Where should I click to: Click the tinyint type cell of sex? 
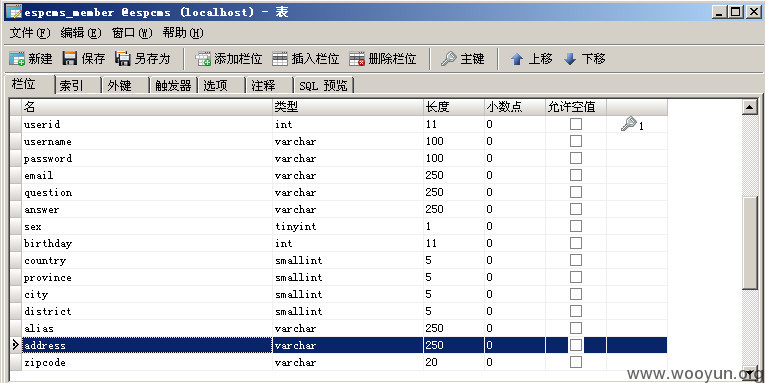click(x=348, y=226)
